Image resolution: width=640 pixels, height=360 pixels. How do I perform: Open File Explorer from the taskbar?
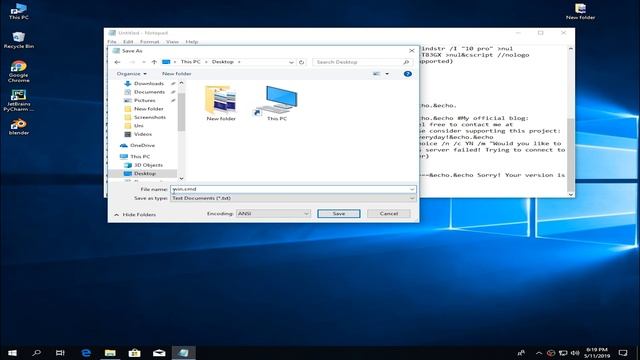[x=110, y=353]
